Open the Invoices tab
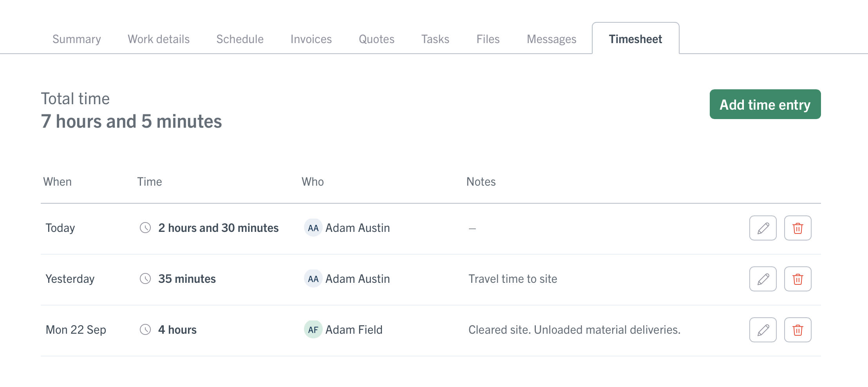The width and height of the screenshot is (868, 387). pyautogui.click(x=311, y=39)
